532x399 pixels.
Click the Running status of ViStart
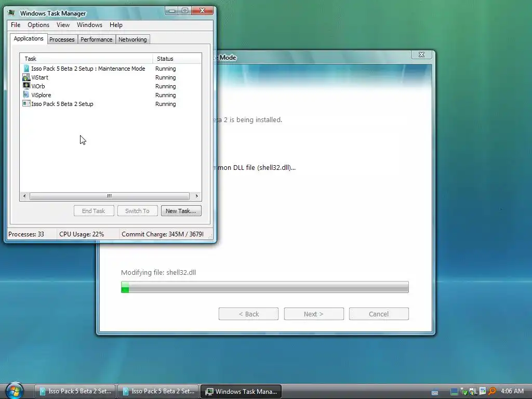click(x=166, y=77)
